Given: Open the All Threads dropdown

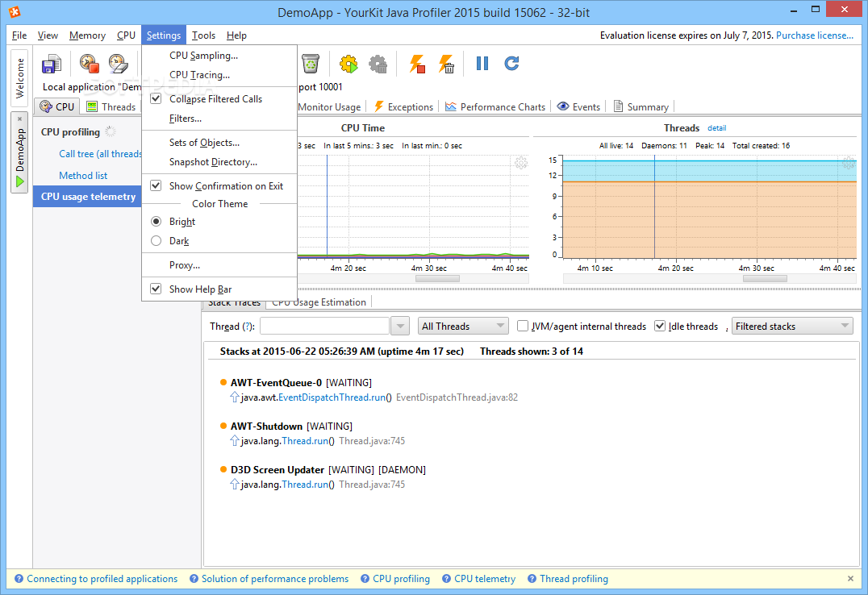Looking at the screenshot, I should pos(463,326).
